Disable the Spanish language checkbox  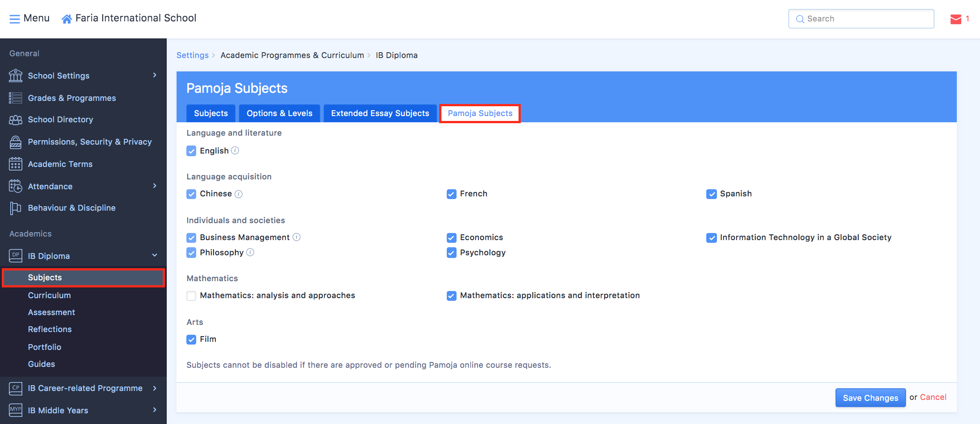tap(711, 194)
